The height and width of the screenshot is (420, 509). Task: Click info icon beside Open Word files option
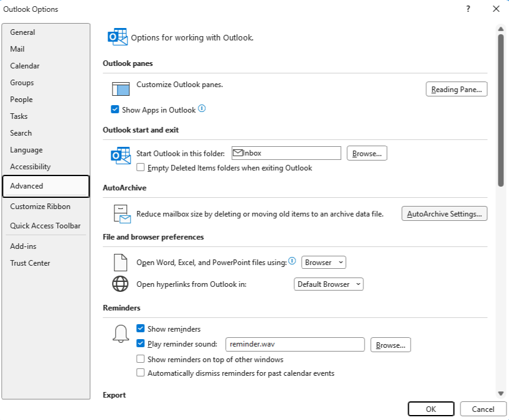coord(292,262)
